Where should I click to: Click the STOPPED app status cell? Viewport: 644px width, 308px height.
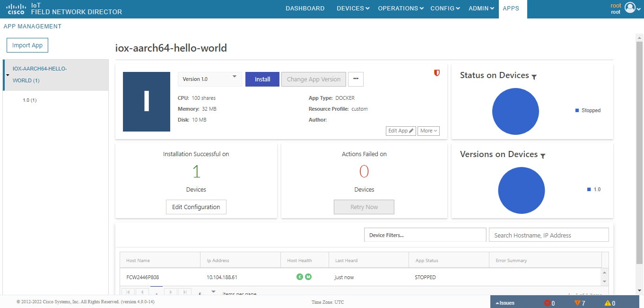tap(425, 277)
